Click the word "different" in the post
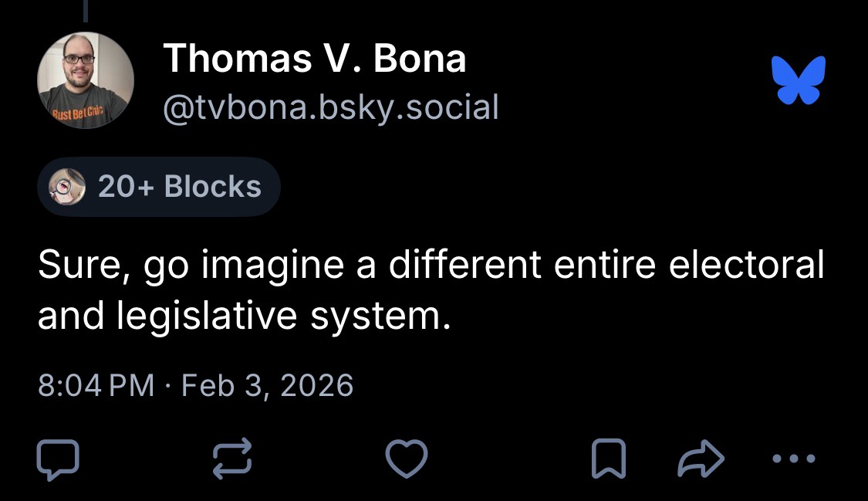The image size is (868, 501). (x=466, y=266)
